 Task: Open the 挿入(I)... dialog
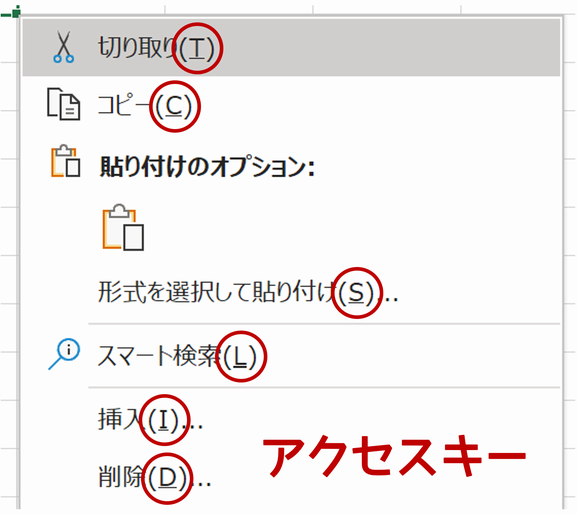point(291,419)
